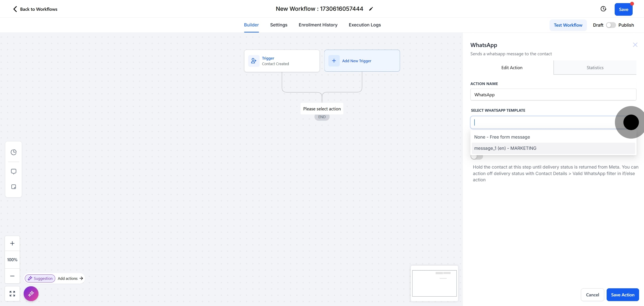Click the fit-to-screen expand icon
Viewport: 644px width, 306px height.
(12, 293)
